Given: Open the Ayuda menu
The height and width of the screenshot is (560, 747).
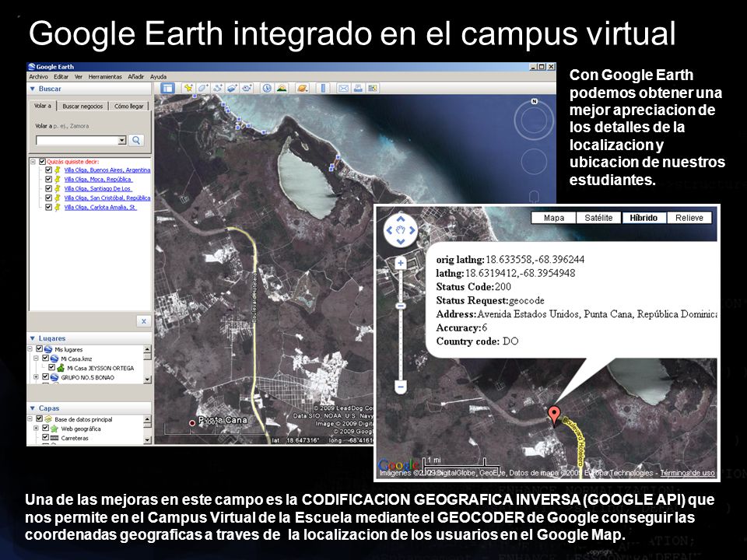Looking at the screenshot, I should pos(158,77).
